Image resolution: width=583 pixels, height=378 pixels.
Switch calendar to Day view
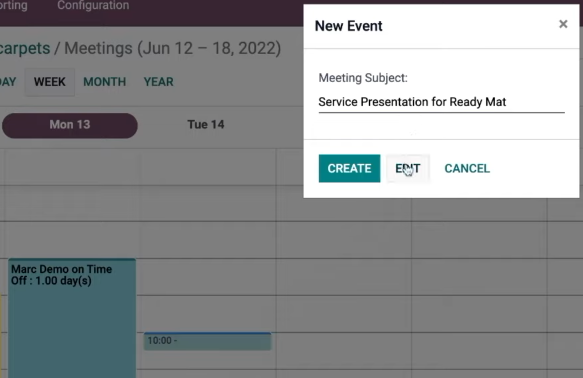(8, 82)
